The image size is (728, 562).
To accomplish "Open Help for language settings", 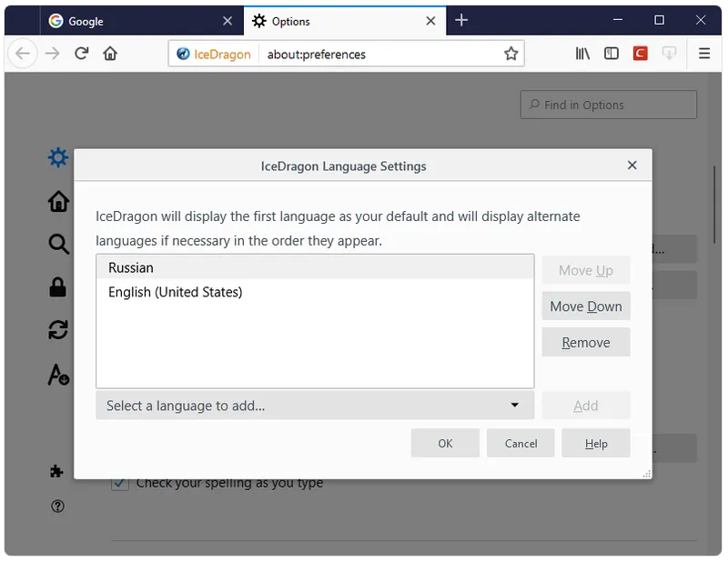I will 596,444.
